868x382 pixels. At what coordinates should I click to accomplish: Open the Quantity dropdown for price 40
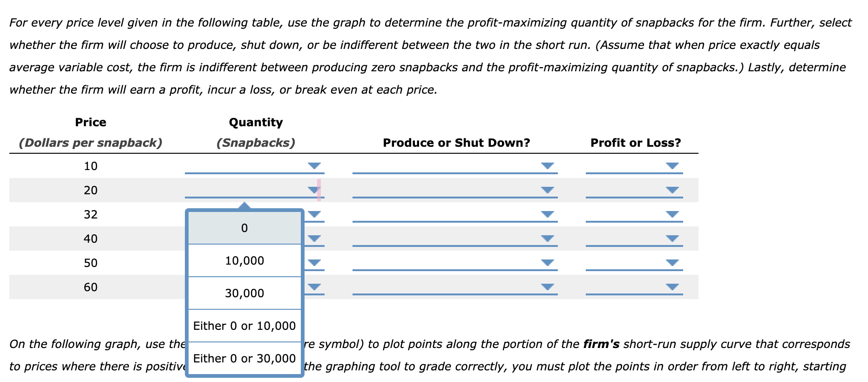point(314,239)
